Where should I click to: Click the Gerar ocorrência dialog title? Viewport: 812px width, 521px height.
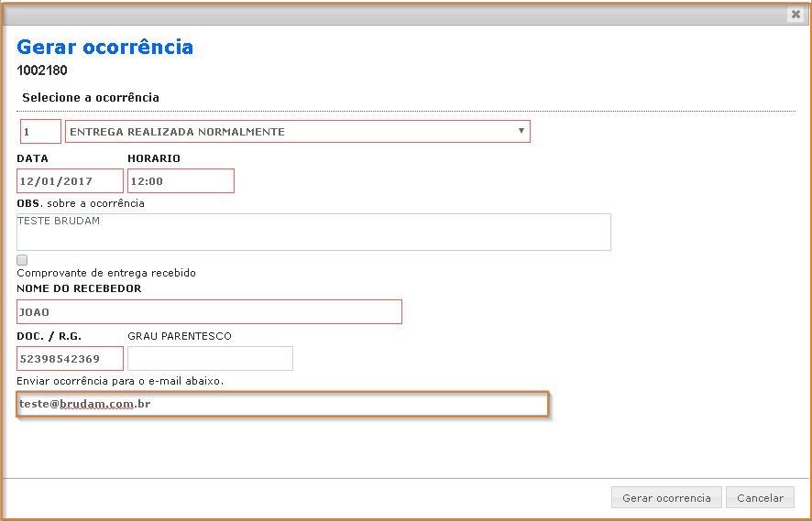(105, 48)
